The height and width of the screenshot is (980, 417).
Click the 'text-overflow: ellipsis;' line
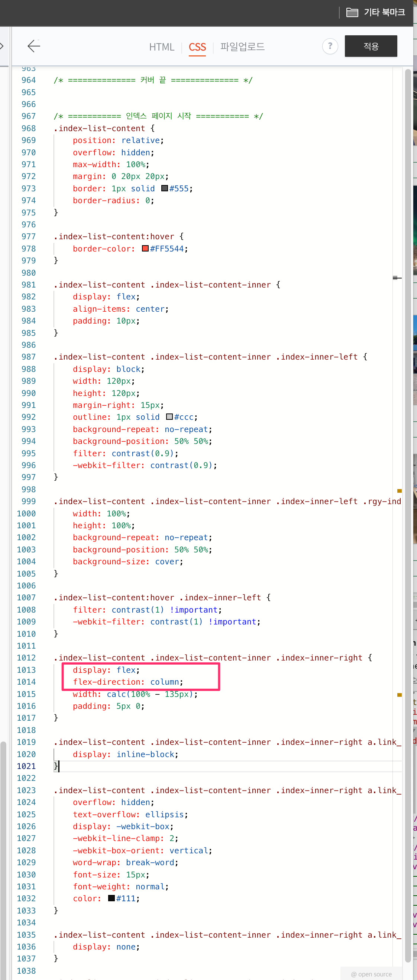pyautogui.click(x=130, y=815)
